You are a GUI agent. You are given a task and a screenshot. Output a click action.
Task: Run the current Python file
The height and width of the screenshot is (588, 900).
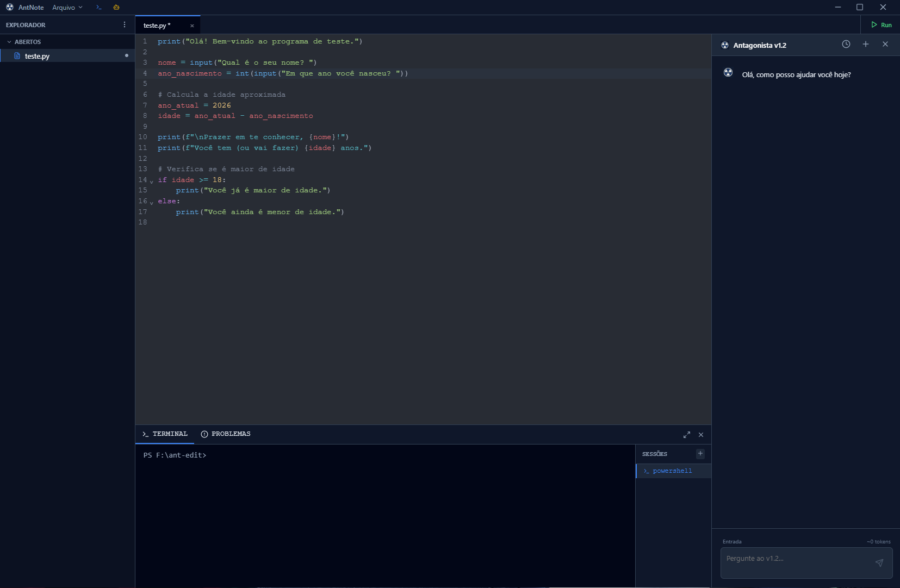click(883, 24)
